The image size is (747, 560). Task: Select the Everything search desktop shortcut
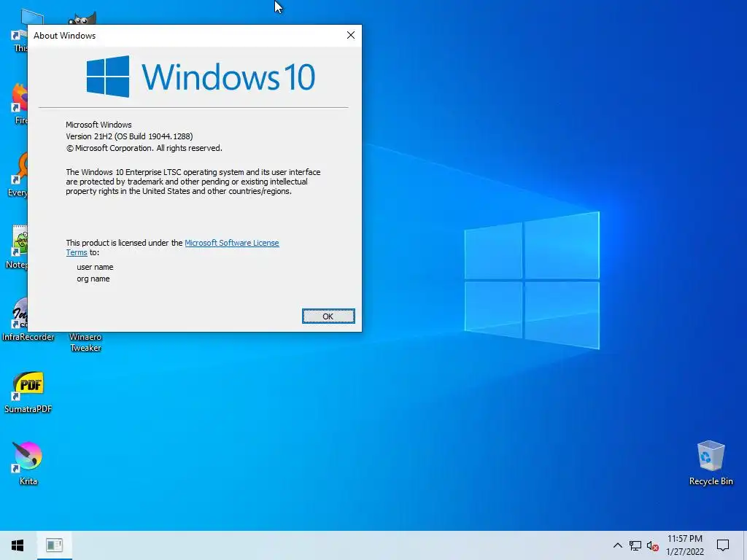pos(18,175)
